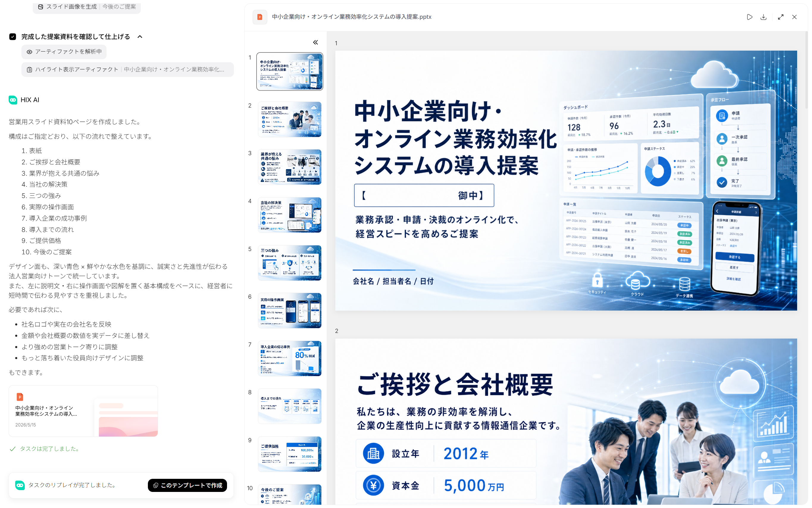Click the file name 中小企業向け…導入提案.pptx
This screenshot has height=508, width=812.
coord(351,17)
